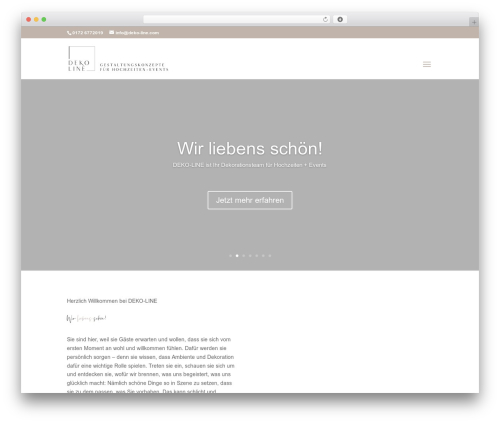The image size is (500, 423).
Task: Click the paragraph starting 'Sie sind hier'
Action: [151, 365]
